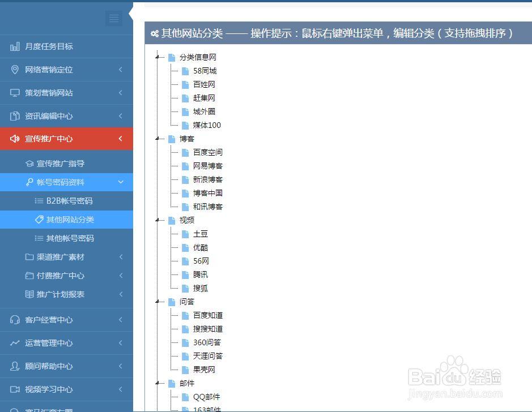This screenshot has width=532, height=412.
Task: Select the 媒体100 tree item
Action: [x=207, y=126]
